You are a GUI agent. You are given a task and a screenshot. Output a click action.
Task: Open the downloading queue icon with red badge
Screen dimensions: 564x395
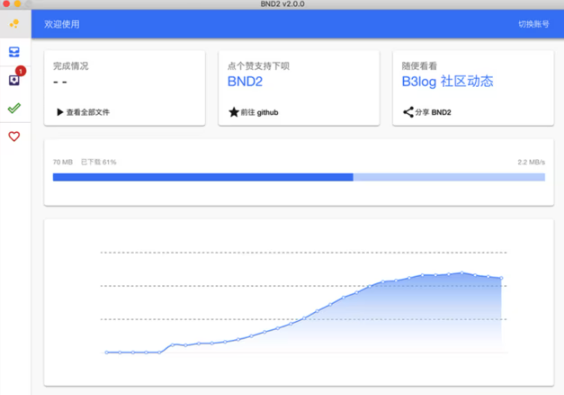(14, 80)
